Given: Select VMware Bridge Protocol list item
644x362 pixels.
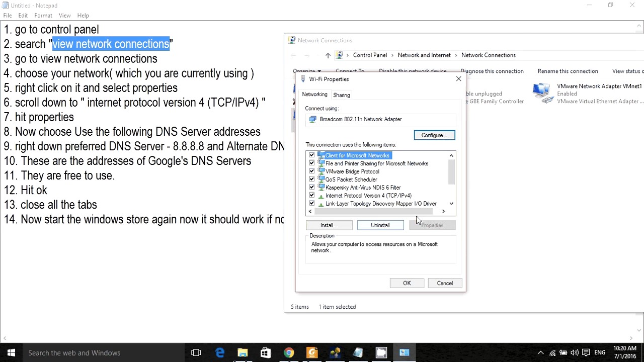Looking at the screenshot, I should (x=352, y=171).
